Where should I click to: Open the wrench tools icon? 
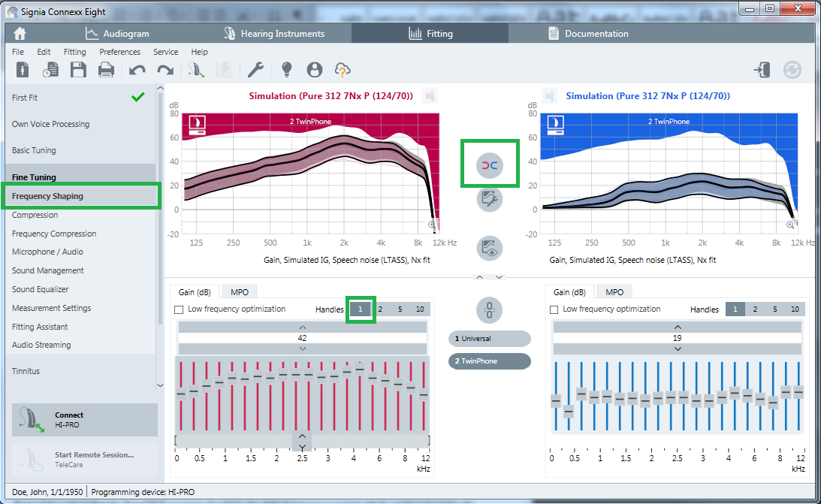255,70
